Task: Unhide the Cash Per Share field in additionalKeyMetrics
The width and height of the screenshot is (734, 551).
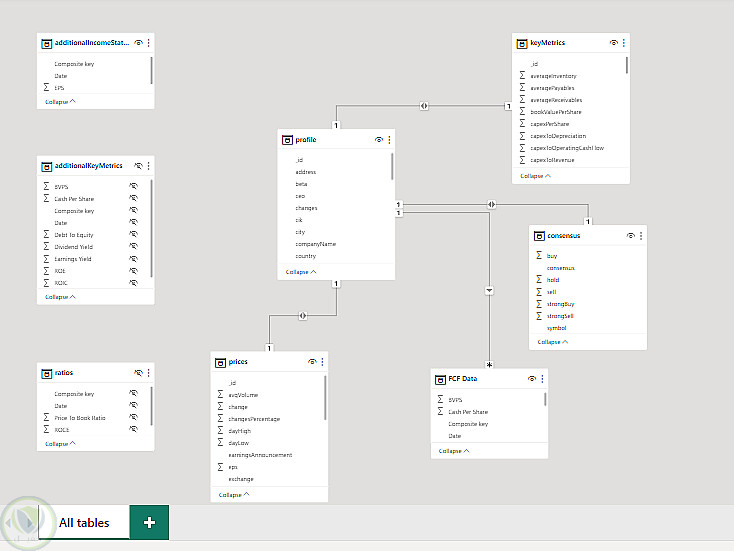Action: coord(133,199)
